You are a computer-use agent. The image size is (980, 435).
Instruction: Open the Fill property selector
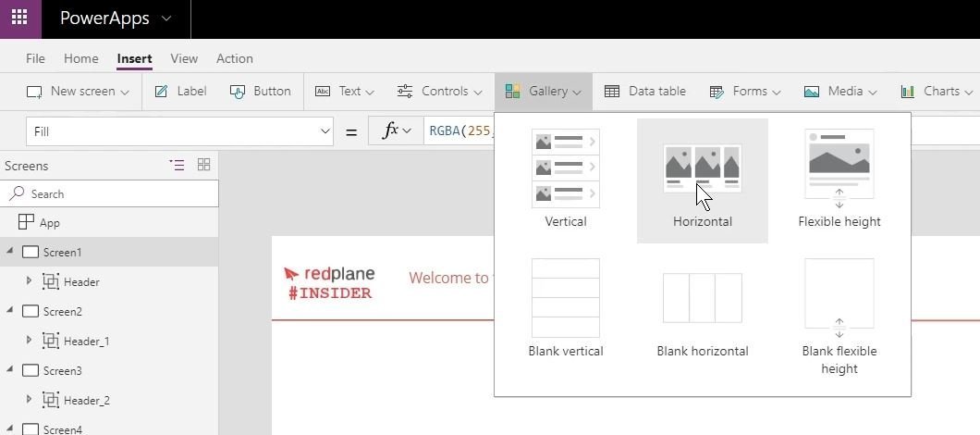tap(179, 131)
